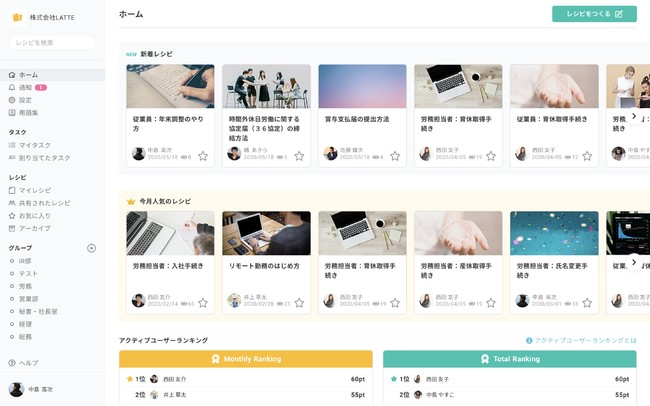The height and width of the screenshot is (406, 650).
Task: Open 通知 notifications in the sidebar
Action: coord(25,88)
